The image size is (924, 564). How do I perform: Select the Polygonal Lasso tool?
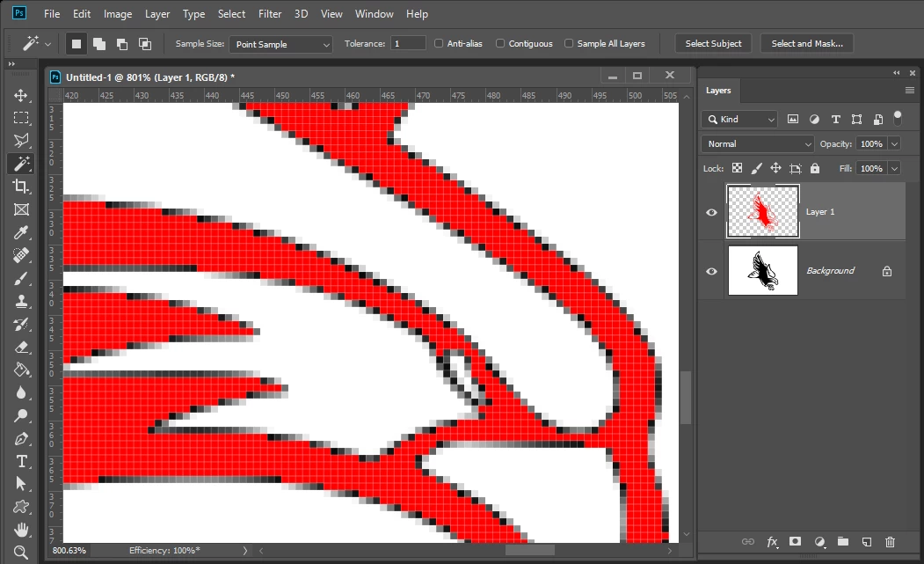(x=21, y=141)
